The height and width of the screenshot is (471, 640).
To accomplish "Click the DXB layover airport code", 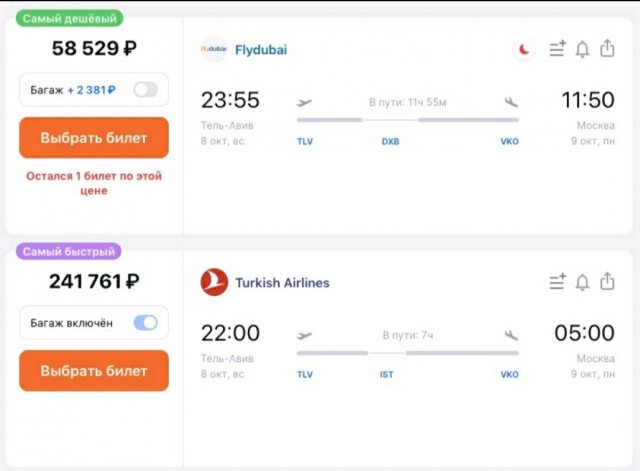I will [x=390, y=142].
